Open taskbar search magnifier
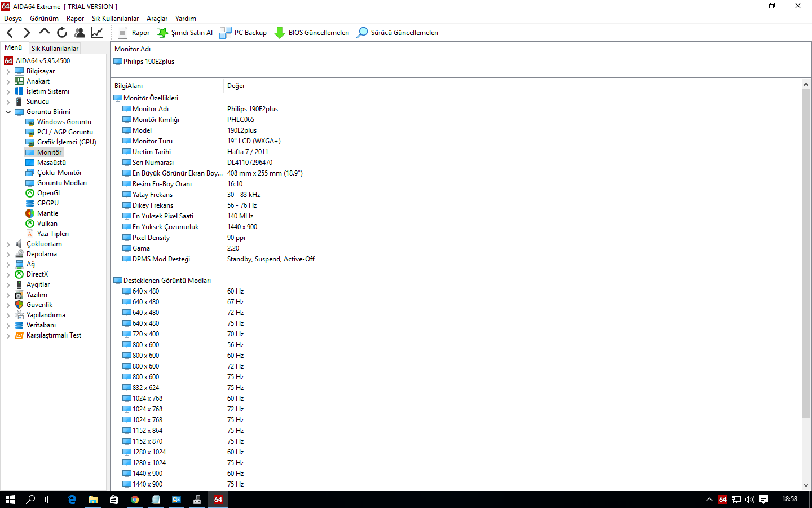The height and width of the screenshot is (508, 812). [30, 500]
